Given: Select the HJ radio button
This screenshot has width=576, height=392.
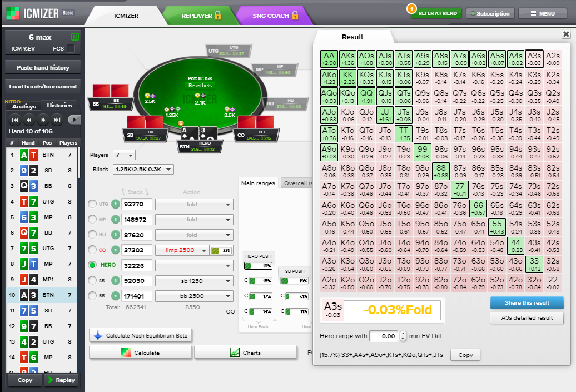Looking at the screenshot, I should click(x=92, y=235).
